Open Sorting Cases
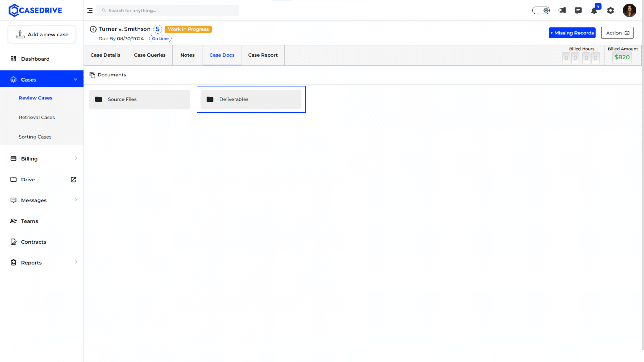Viewport: 644px width, 362px height. (35, 137)
